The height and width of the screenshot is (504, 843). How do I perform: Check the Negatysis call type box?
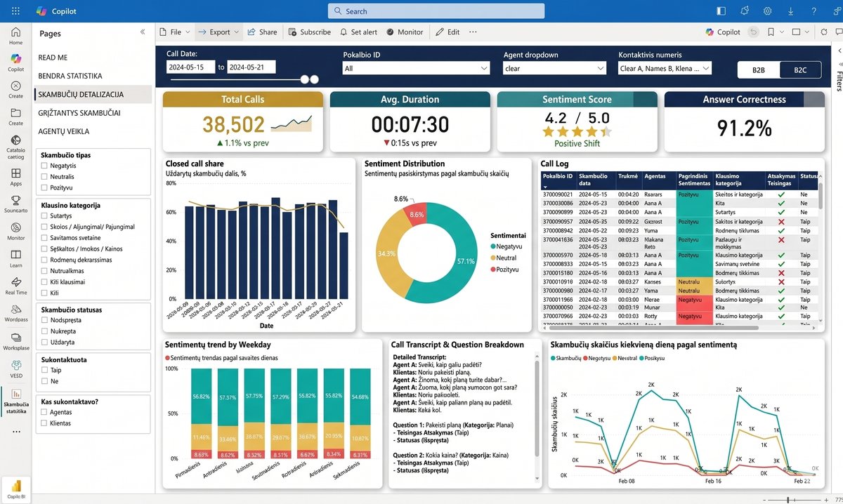44,166
